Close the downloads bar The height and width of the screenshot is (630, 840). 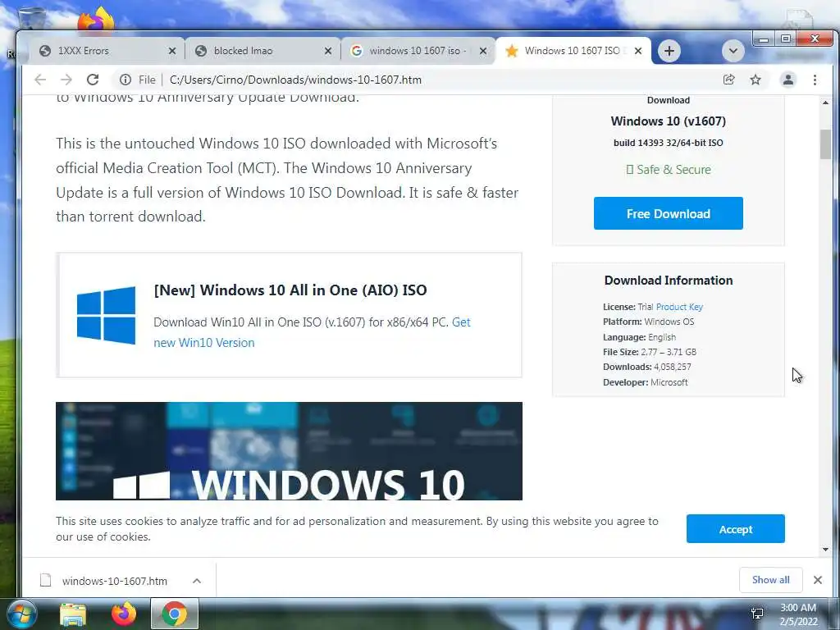pyautogui.click(x=818, y=580)
